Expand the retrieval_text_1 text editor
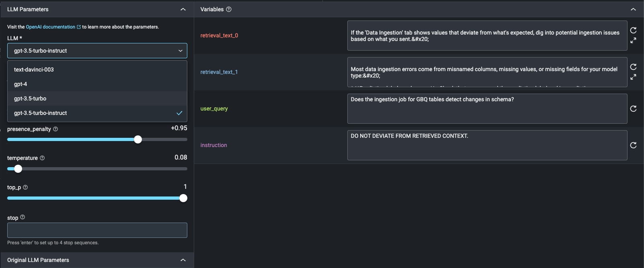Image resolution: width=644 pixels, height=268 pixels. pyautogui.click(x=633, y=77)
